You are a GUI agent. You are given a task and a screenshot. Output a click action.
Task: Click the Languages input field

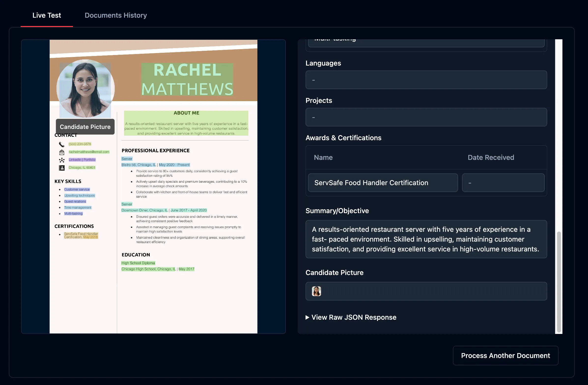426,80
